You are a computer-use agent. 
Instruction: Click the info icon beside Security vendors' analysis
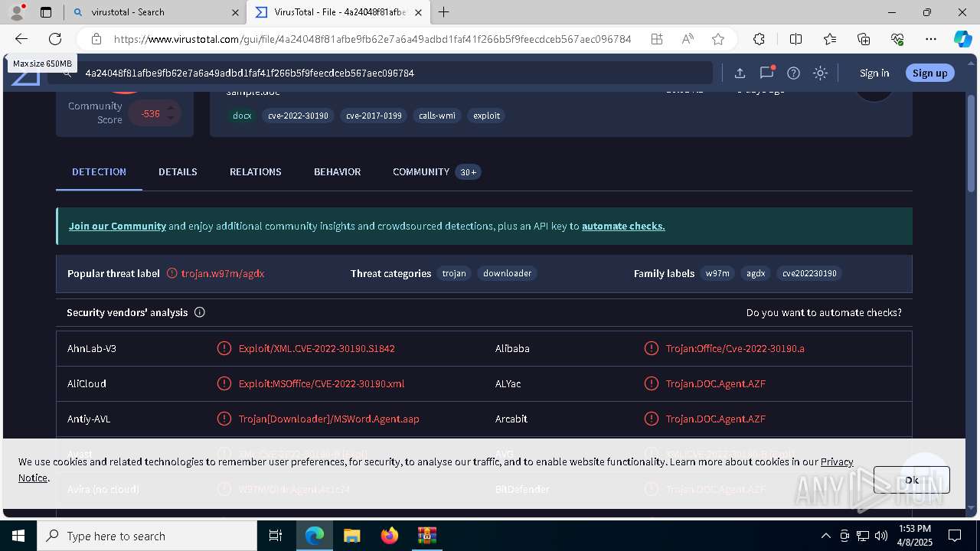tap(200, 312)
